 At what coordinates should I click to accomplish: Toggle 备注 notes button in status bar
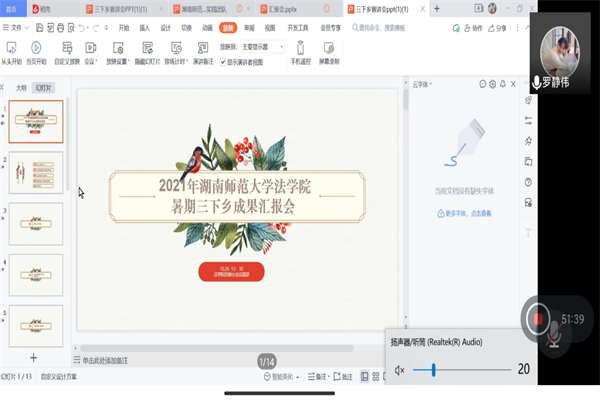tap(317, 377)
